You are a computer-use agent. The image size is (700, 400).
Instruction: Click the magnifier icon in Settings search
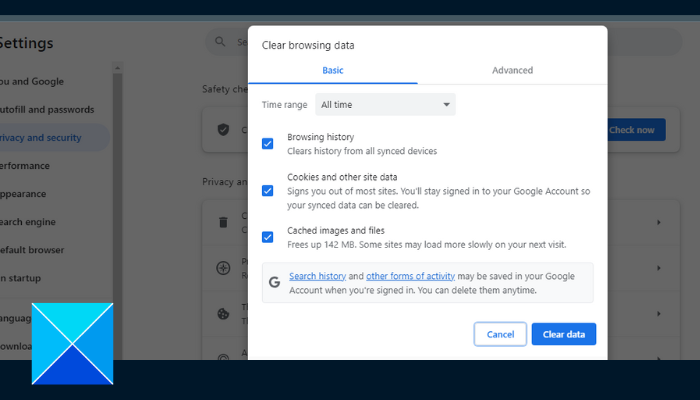click(x=218, y=42)
